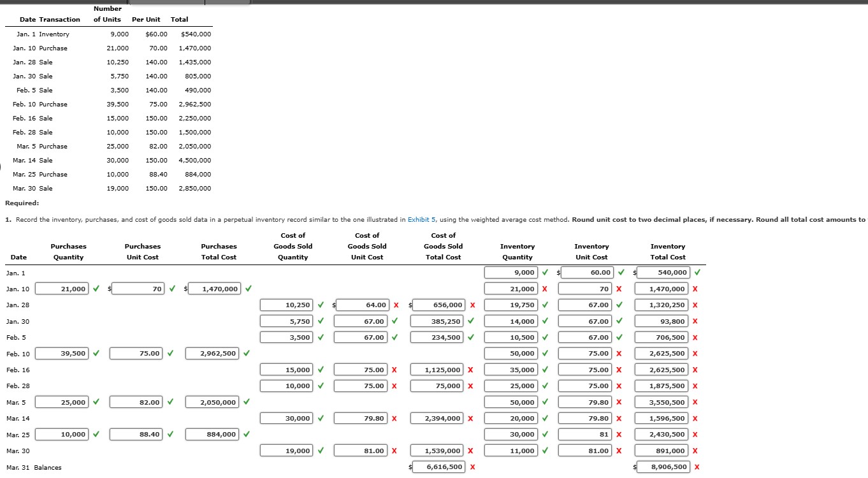
Task: Click green check beside Mar. 30 Inventory 11,000
Action: point(546,451)
